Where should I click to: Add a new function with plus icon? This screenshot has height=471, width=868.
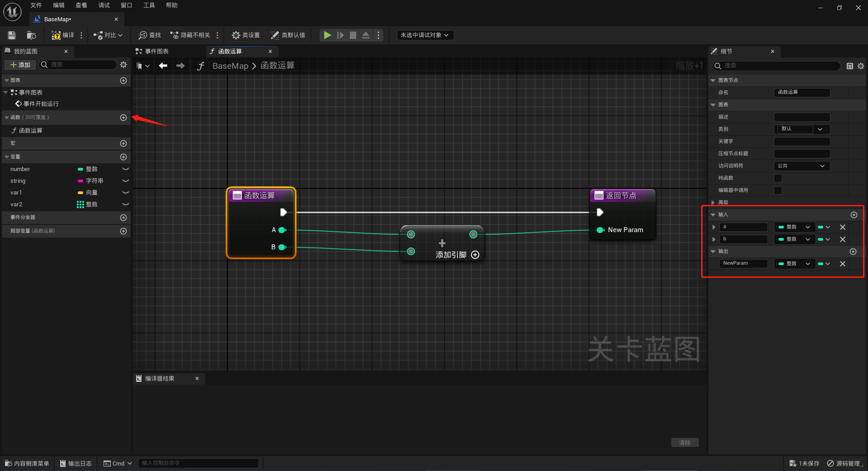tap(123, 118)
